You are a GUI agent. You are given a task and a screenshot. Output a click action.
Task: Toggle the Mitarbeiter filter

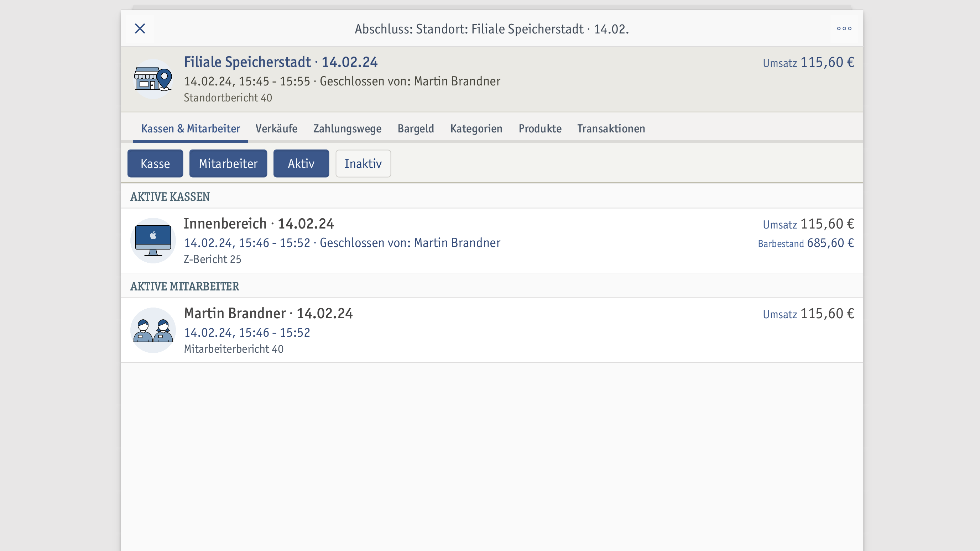click(228, 163)
